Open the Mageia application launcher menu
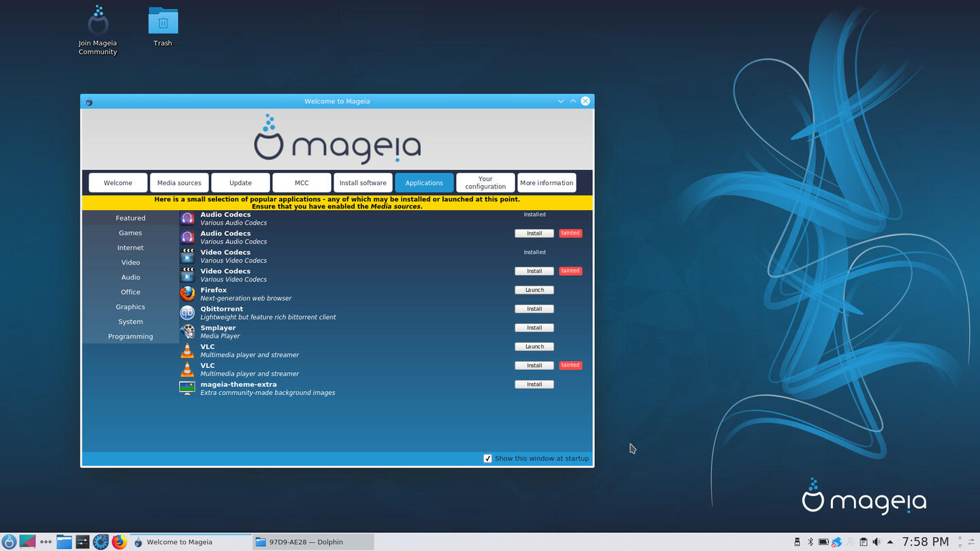 (x=9, y=541)
